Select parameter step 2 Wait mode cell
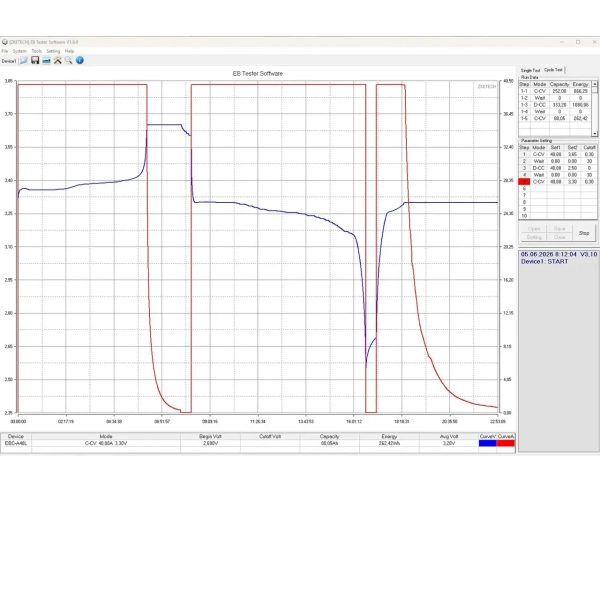600x600 pixels. [538, 161]
